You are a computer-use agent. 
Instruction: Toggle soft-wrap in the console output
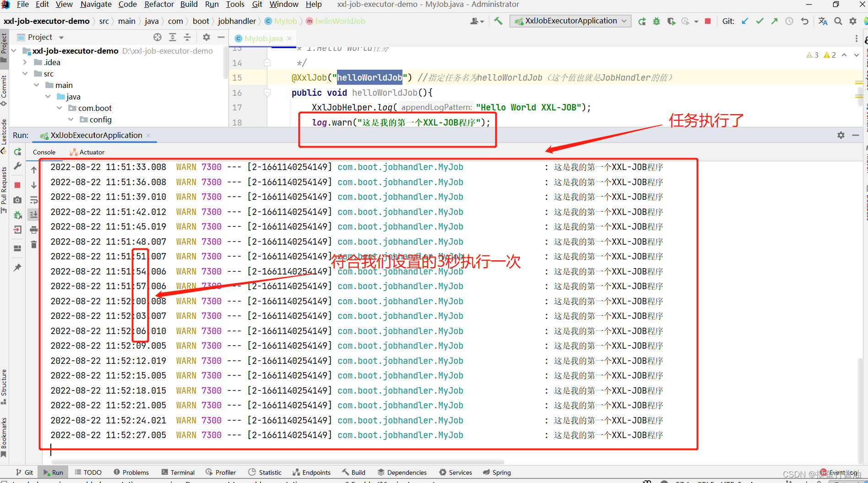coord(34,200)
